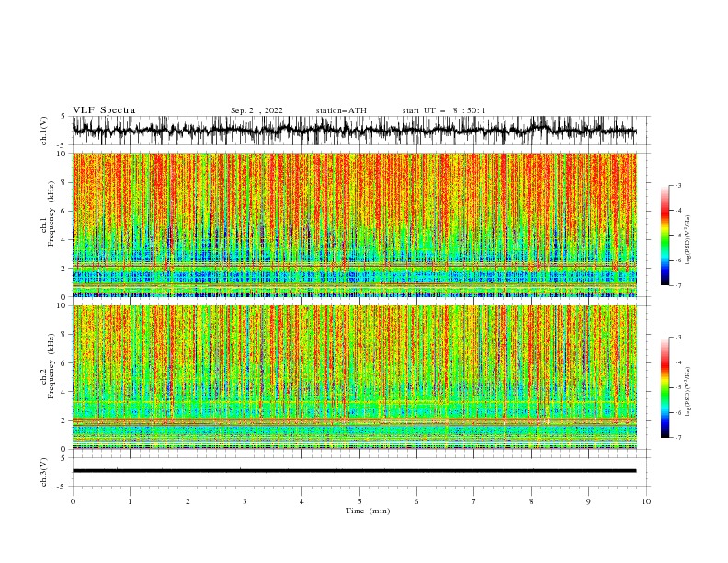Click the "-3" label on ch.1 color bar
This screenshot has width=728, height=563.
678,185
